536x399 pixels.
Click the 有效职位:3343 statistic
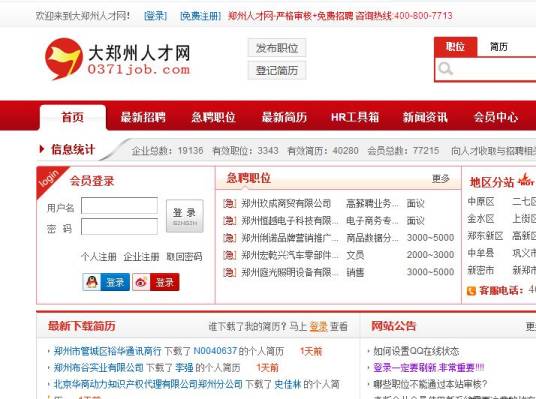tap(245, 150)
